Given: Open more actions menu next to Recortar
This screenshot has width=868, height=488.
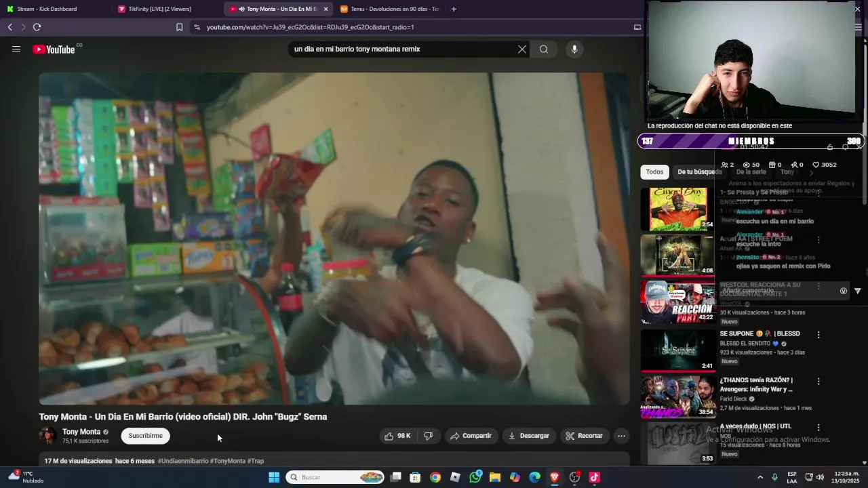Looking at the screenshot, I should [621, 436].
